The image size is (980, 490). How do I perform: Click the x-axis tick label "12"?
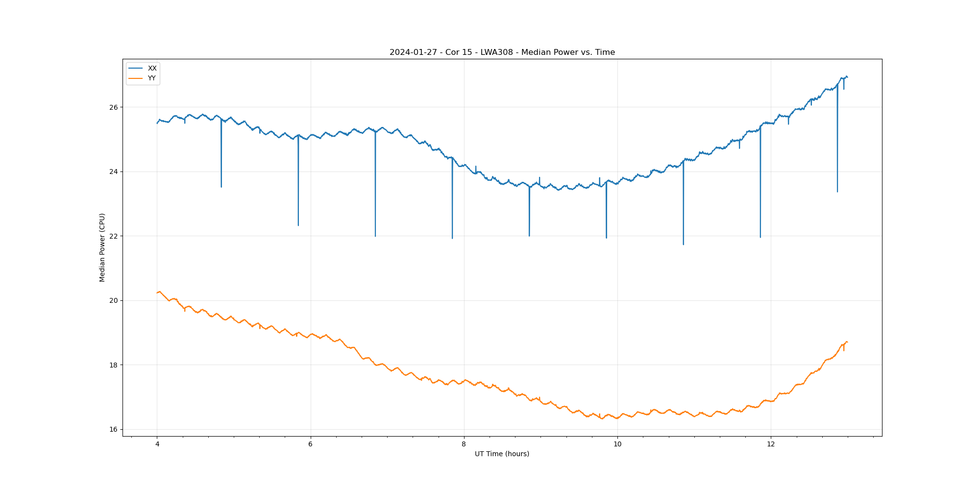tap(771, 444)
